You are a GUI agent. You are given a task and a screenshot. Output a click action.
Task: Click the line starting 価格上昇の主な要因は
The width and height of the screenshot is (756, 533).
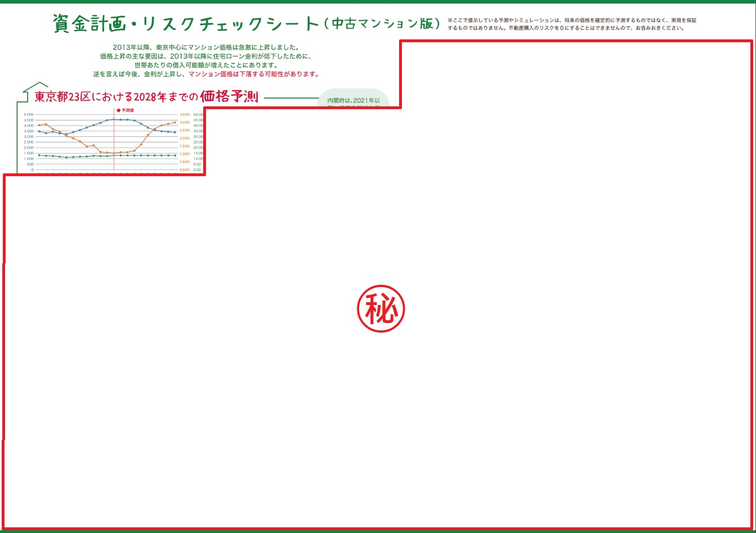click(x=205, y=56)
